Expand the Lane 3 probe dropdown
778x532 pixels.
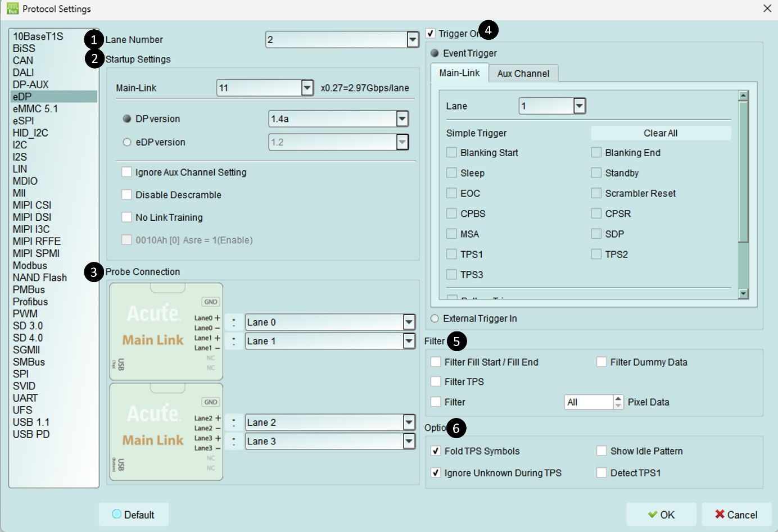(409, 442)
